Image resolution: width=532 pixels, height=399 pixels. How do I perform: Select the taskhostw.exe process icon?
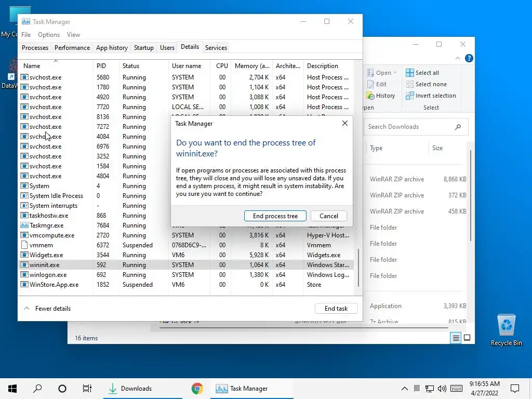(x=24, y=216)
